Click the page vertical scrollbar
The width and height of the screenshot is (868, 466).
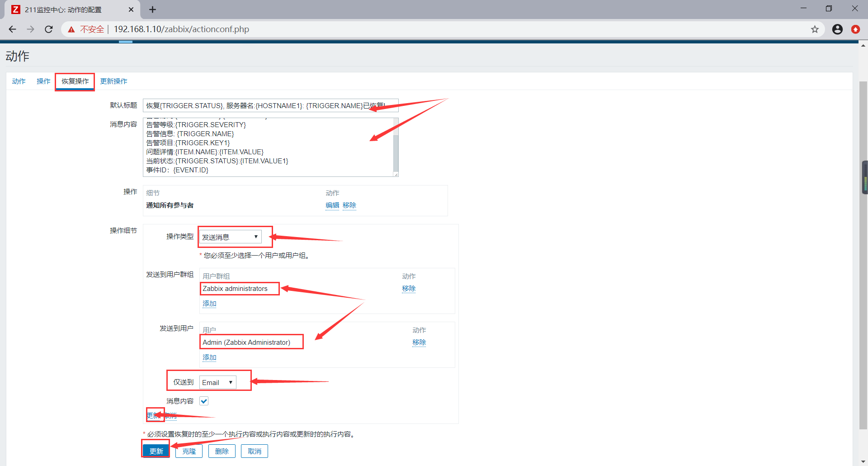(x=863, y=255)
